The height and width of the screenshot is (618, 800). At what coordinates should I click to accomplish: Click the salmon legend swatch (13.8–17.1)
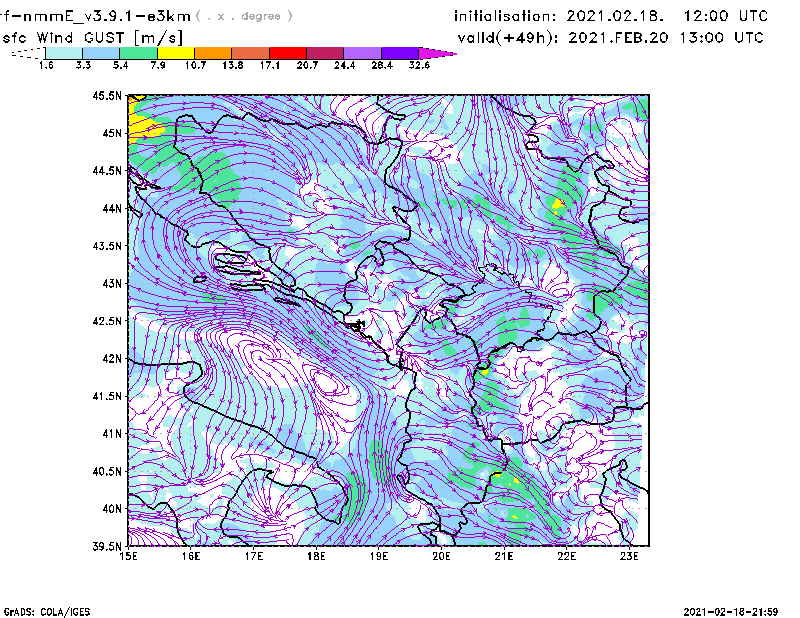251,53
